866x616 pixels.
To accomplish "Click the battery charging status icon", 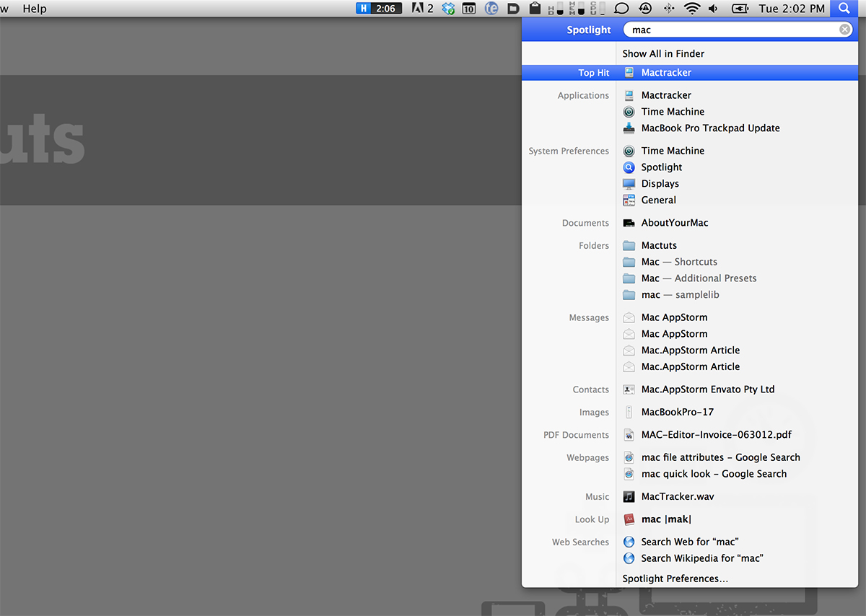I will coord(740,9).
